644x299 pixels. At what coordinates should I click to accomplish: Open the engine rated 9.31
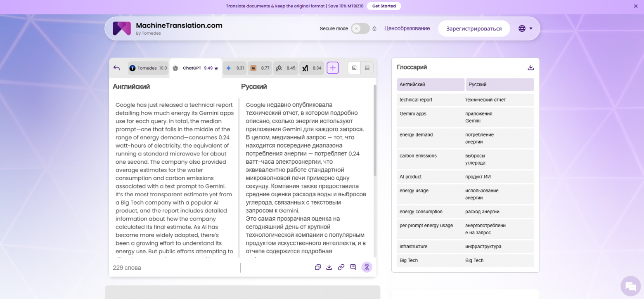pyautogui.click(x=235, y=68)
